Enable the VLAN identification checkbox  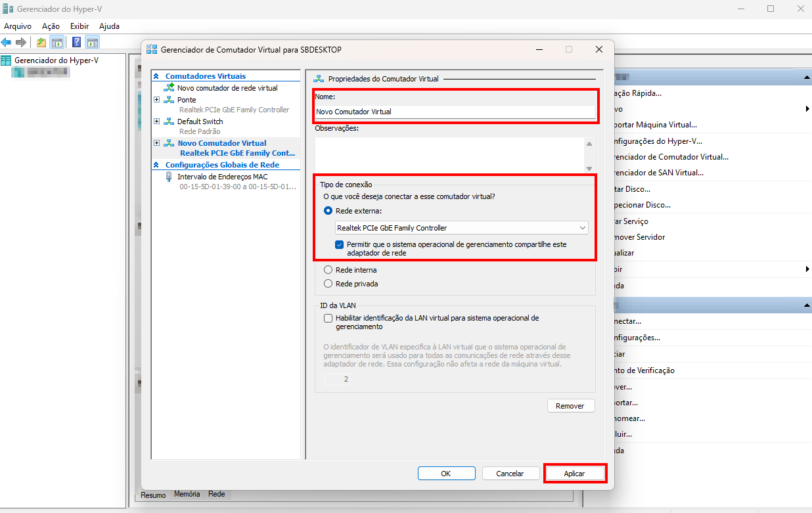click(328, 318)
